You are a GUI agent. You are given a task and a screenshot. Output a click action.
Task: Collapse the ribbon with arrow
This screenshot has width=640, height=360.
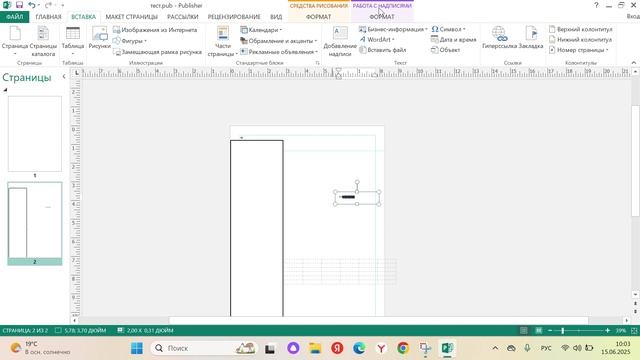[x=633, y=62]
